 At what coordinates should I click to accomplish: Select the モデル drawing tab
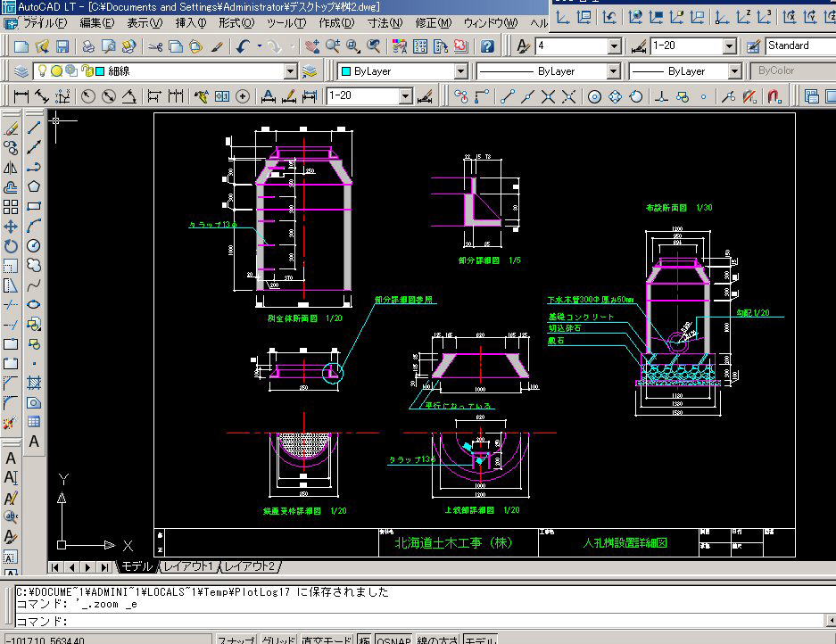pos(137,566)
